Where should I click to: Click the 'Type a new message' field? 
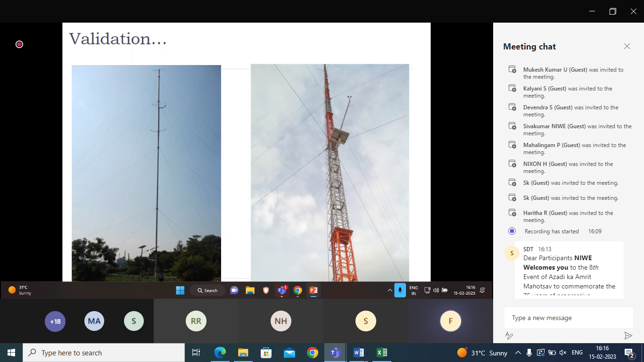[568, 318]
